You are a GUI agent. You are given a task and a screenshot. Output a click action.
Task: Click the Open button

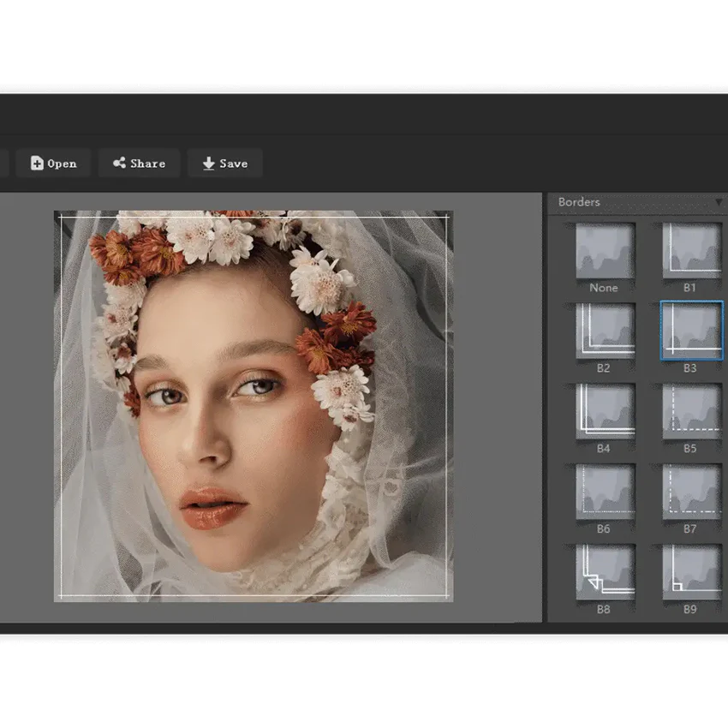[x=53, y=163]
